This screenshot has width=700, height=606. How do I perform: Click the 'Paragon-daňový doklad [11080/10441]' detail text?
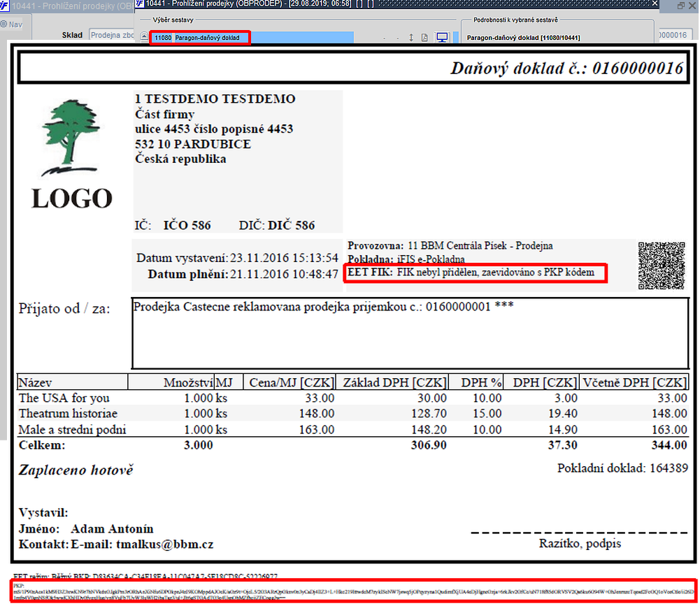[523, 38]
